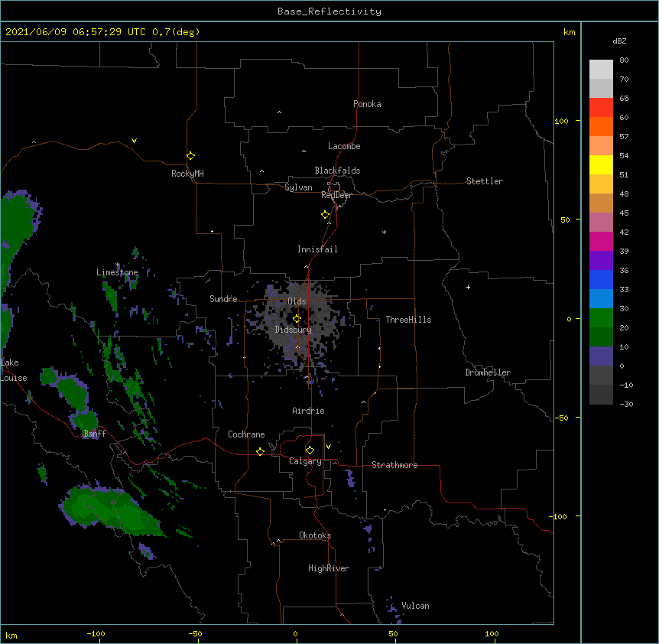Screen dimensions: 659x644
Task: Click the Strathmore city label
Action: (394, 465)
